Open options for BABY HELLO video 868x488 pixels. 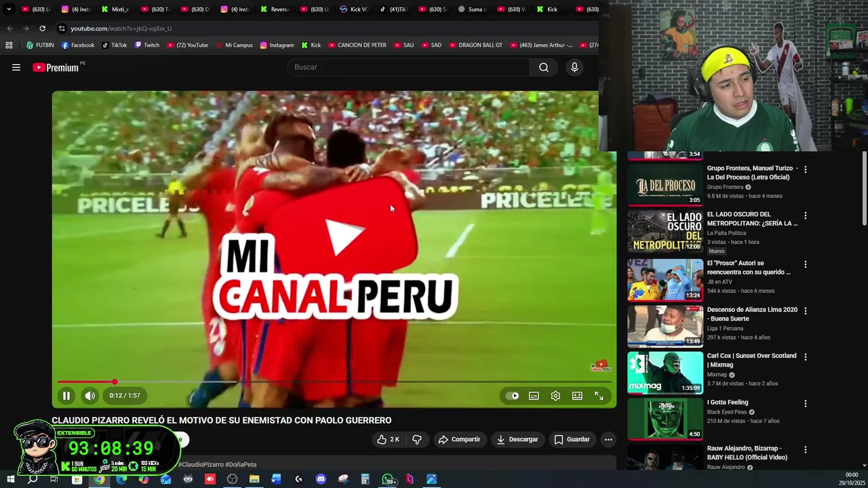point(806,449)
